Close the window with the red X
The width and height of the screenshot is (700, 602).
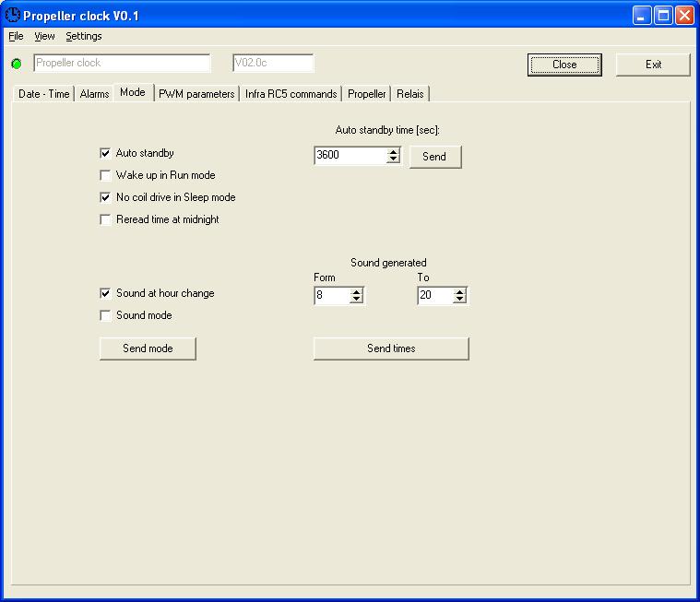click(x=685, y=16)
